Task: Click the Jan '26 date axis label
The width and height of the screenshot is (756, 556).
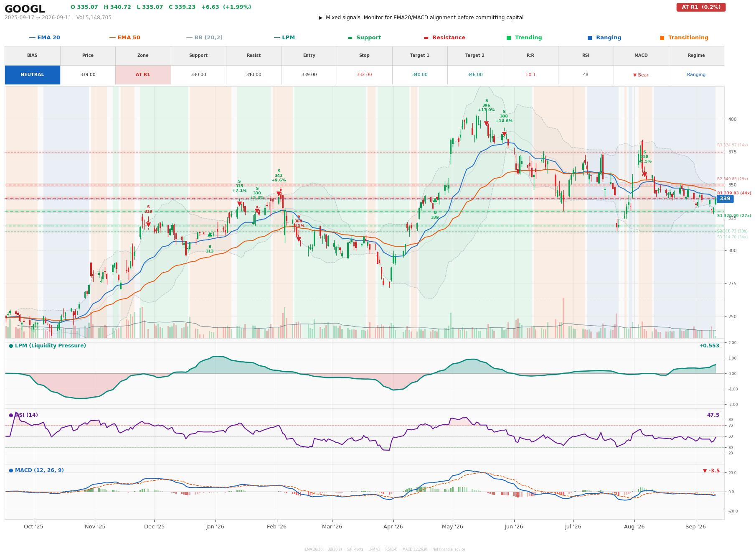Action: point(215,527)
